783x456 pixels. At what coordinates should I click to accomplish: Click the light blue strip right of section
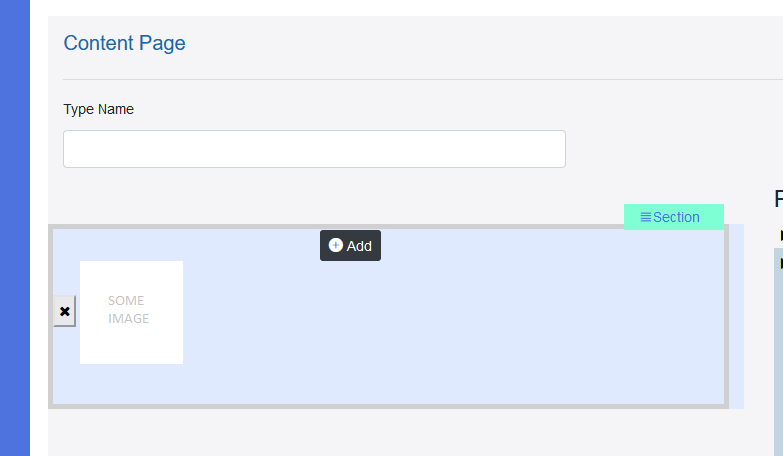[737, 316]
